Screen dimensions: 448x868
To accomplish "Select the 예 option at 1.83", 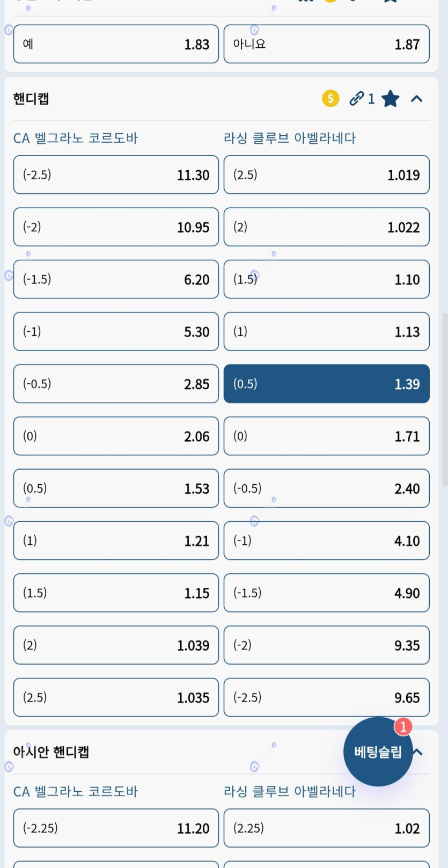I will [116, 44].
